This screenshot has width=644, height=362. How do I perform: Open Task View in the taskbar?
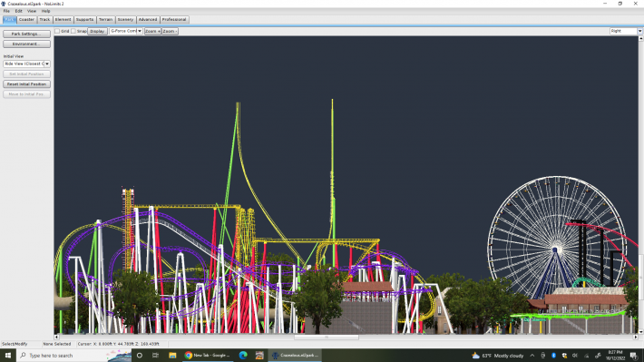(x=155, y=356)
